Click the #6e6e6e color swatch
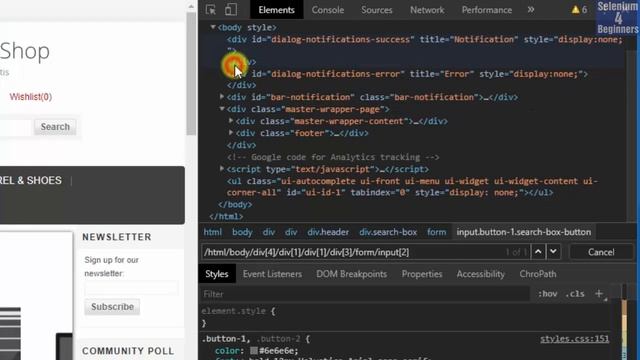This screenshot has height=360, width=640. 254,351
